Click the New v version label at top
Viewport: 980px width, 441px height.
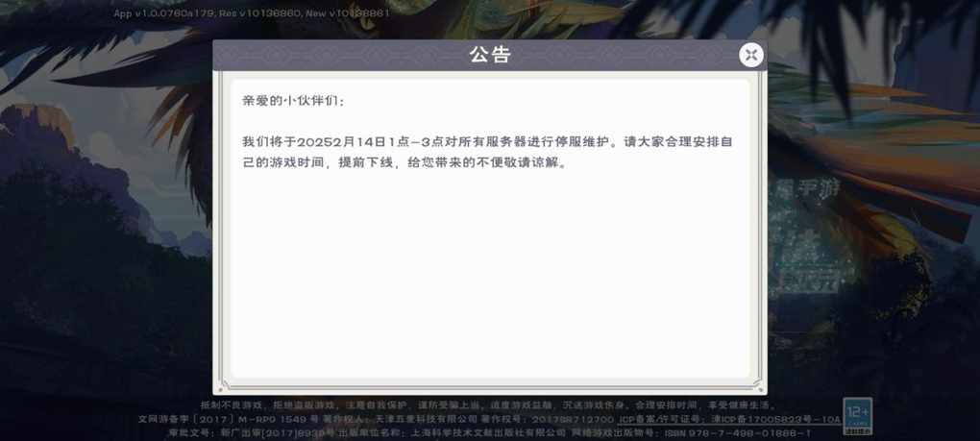(x=348, y=13)
